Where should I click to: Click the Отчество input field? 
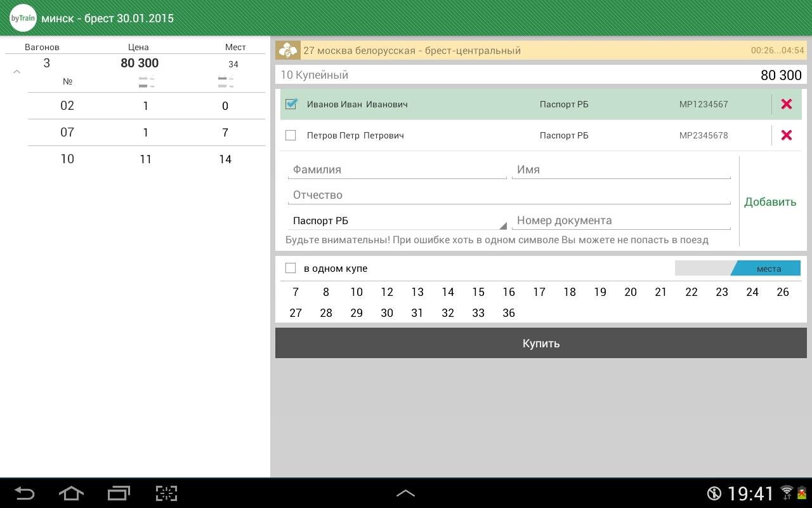(x=509, y=196)
